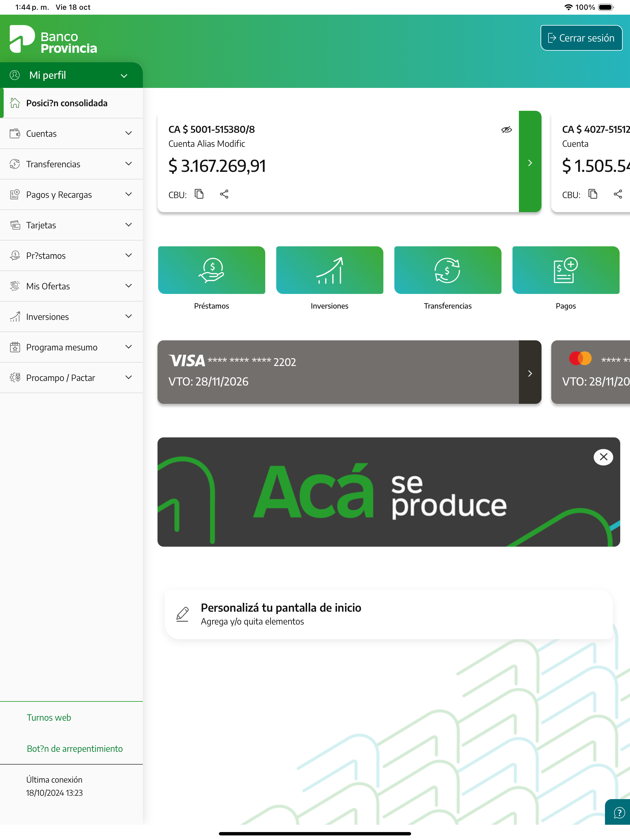
Task: Click the Cerrar sesión button
Action: point(581,38)
